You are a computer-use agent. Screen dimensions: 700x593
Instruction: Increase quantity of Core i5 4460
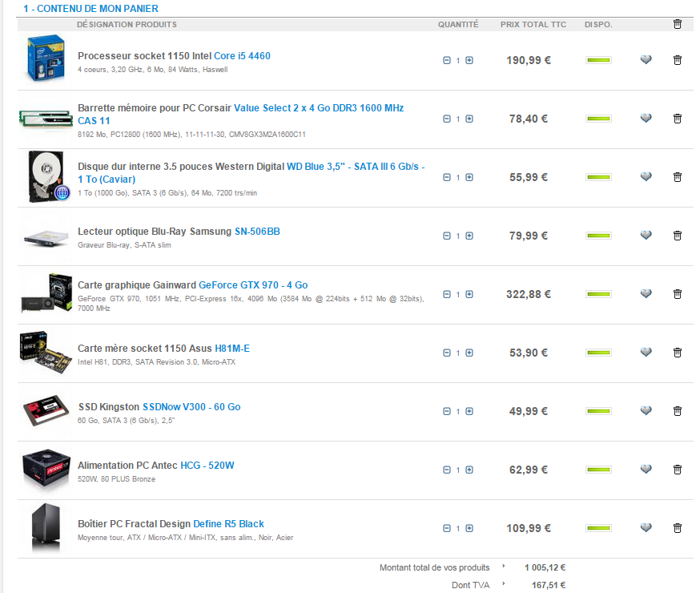469,60
